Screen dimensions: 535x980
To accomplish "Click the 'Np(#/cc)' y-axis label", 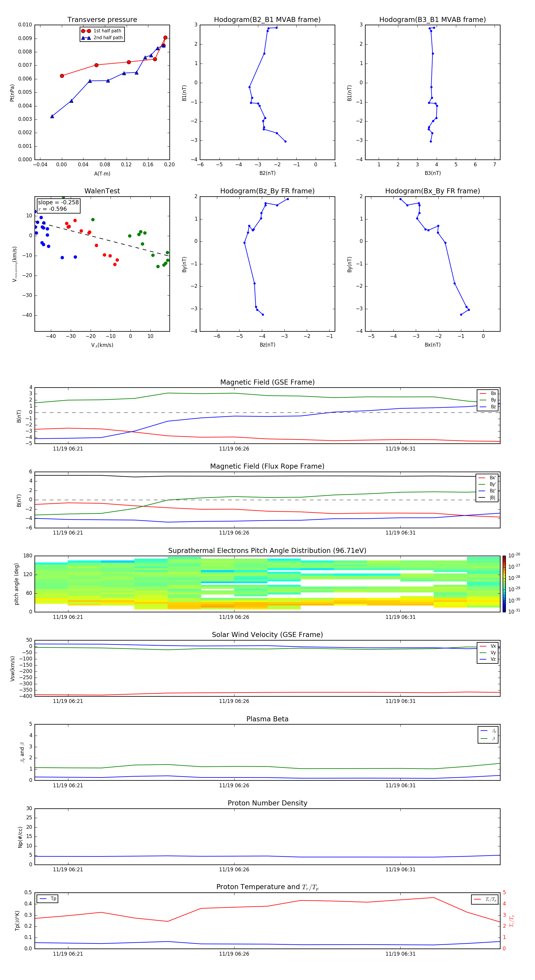I will (20, 837).
